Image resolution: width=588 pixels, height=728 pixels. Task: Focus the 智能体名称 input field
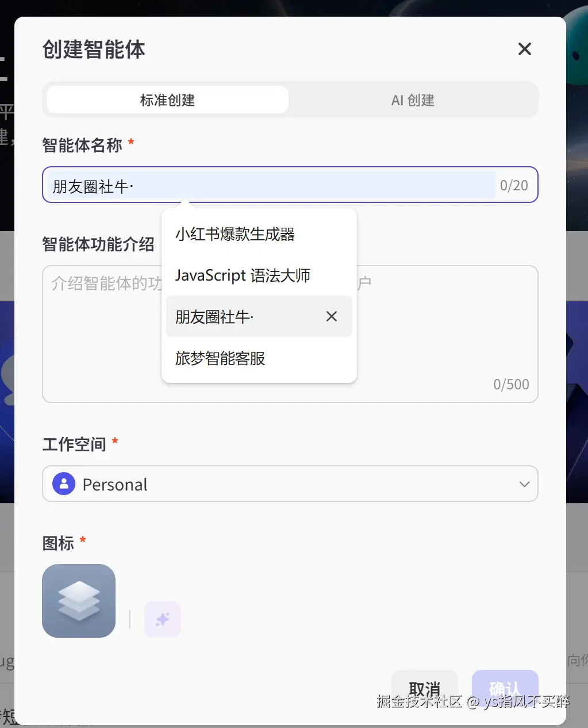290,185
